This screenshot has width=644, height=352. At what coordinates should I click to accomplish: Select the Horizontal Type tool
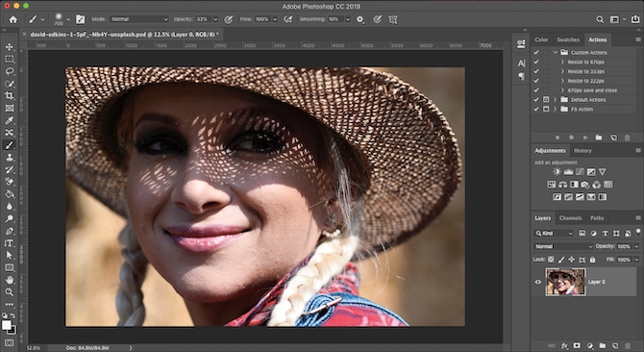(x=9, y=243)
